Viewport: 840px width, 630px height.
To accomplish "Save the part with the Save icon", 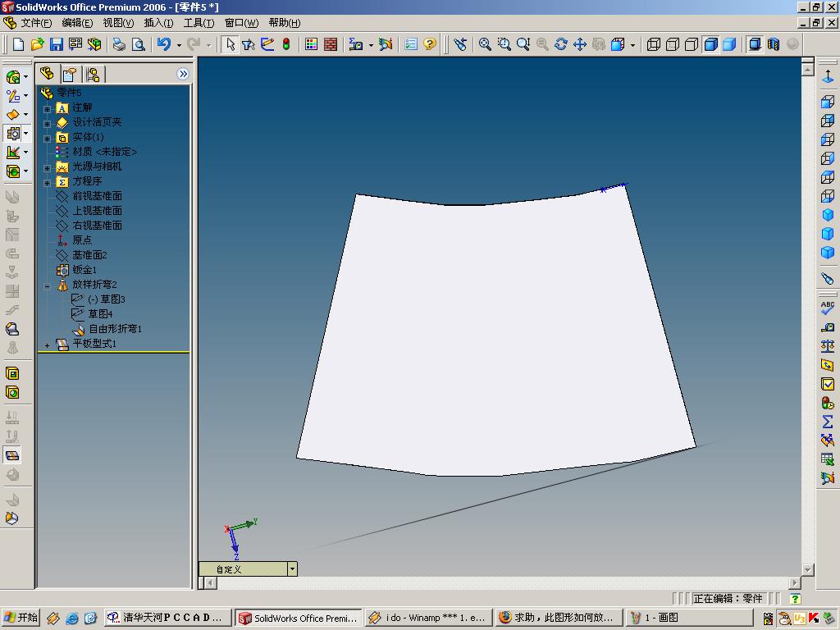I will 57,44.
